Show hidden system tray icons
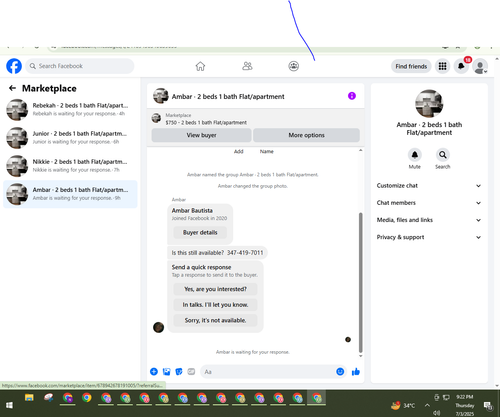Screen dimensions: 500x417 427,405
